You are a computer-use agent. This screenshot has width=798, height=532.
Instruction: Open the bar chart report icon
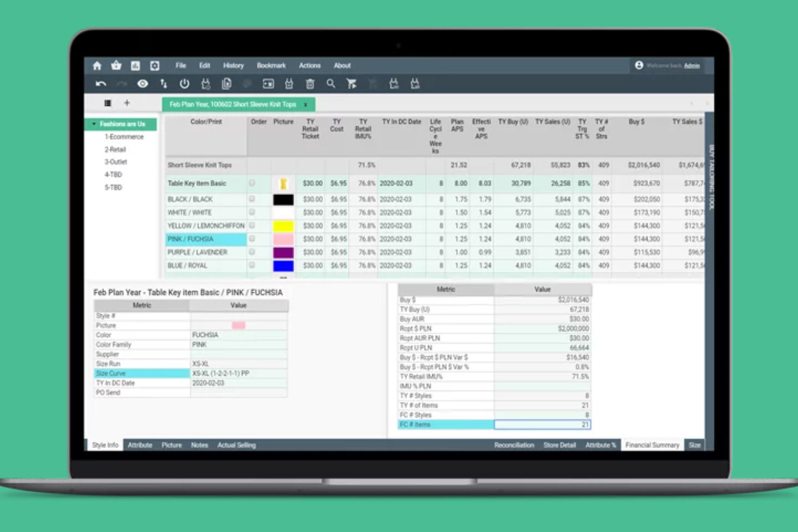[x=135, y=66]
